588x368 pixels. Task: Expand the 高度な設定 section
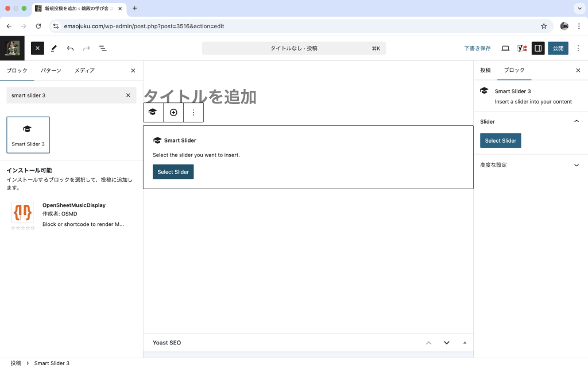[531, 165]
